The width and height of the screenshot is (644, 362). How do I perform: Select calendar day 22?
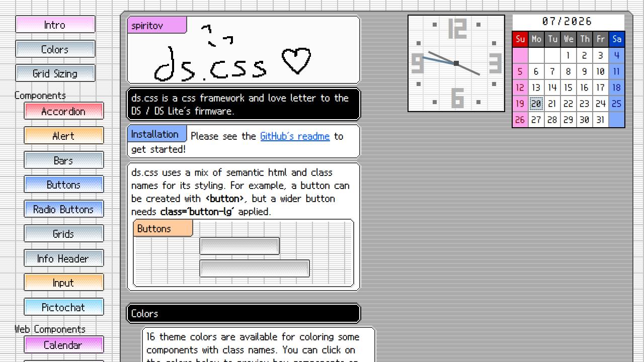pos(569,104)
